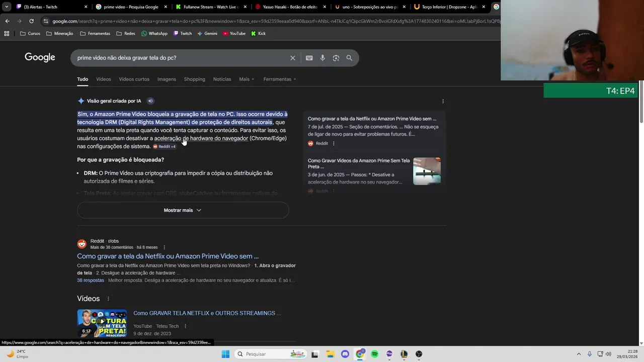Image resolution: width=644 pixels, height=362 pixels.
Task: Open more options for Reddit r/obs result
Action: (x=164, y=247)
